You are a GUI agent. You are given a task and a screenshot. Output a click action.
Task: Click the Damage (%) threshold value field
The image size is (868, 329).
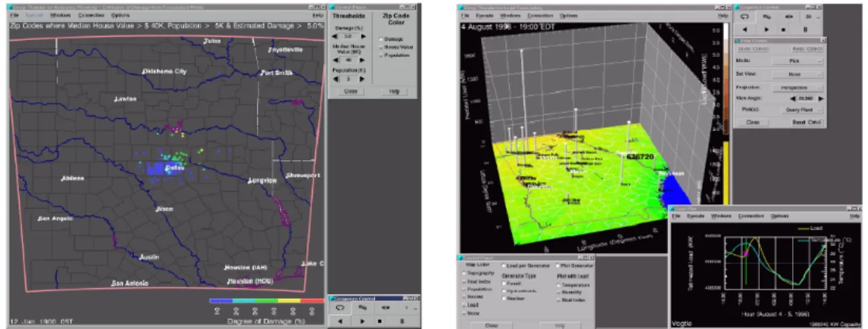point(348,36)
